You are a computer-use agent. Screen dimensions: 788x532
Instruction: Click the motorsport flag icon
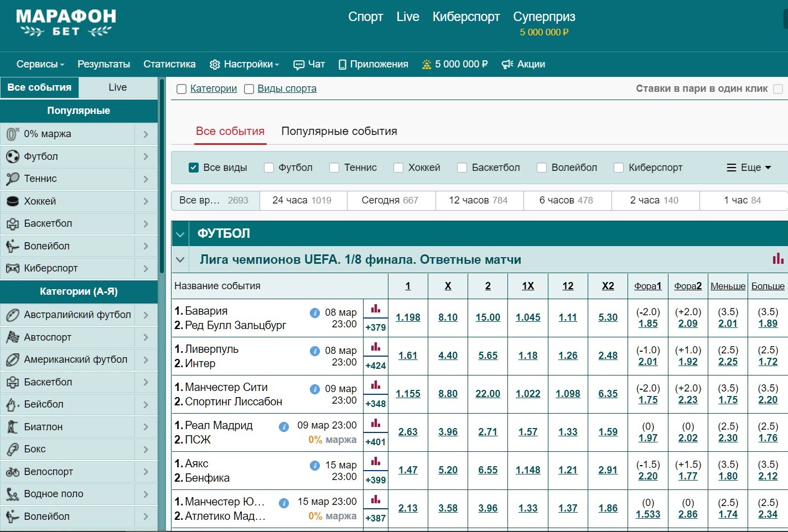pyautogui.click(x=12, y=337)
